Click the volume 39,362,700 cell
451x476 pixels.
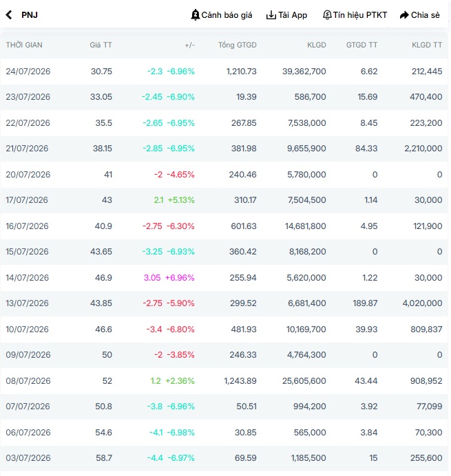click(304, 72)
